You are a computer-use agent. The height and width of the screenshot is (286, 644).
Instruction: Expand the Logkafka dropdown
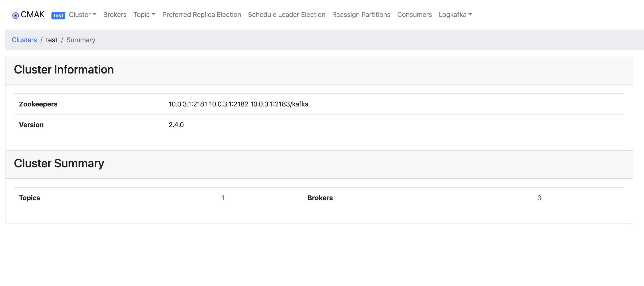point(455,15)
